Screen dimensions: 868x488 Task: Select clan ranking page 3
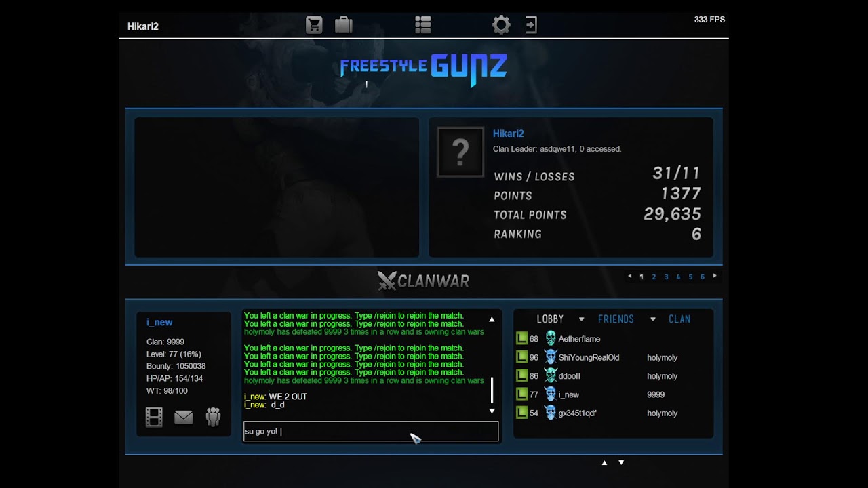click(666, 277)
